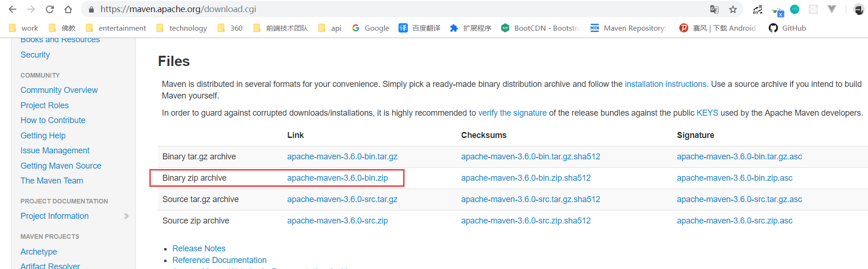Open Project Information in sidebar
The width and height of the screenshot is (868, 269).
(x=55, y=216)
